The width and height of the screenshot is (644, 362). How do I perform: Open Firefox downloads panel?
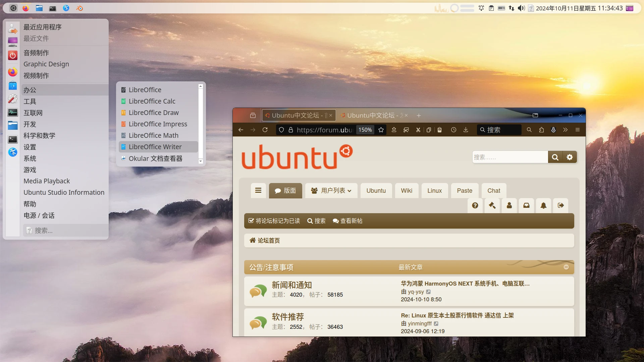[x=466, y=130]
